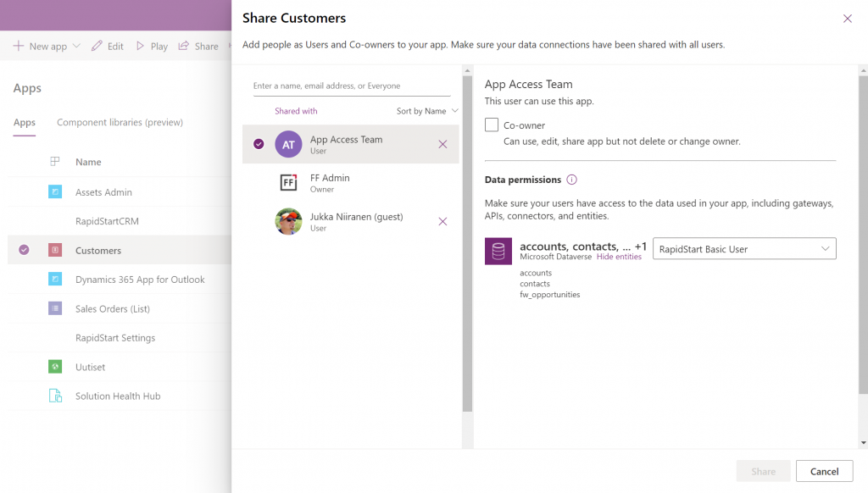
Task: Expand the New app chevron menu
Action: (77, 46)
